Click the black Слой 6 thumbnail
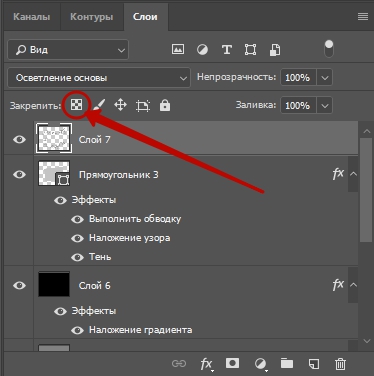Viewport: 374px width, 376px height. pyautogui.click(x=54, y=284)
